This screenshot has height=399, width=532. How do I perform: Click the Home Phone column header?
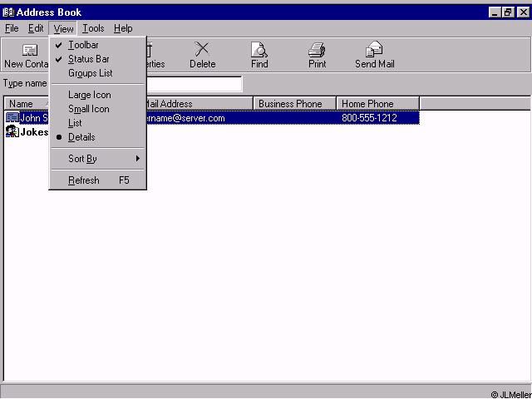point(377,104)
